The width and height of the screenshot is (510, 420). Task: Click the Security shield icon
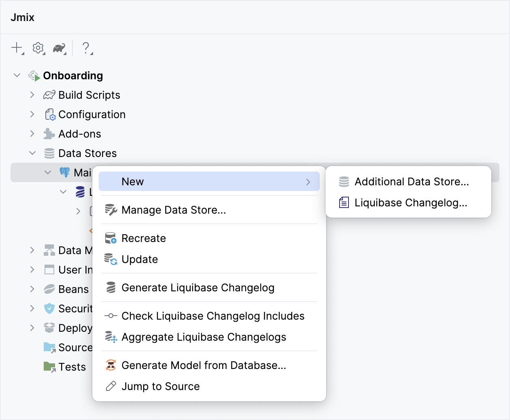49,308
